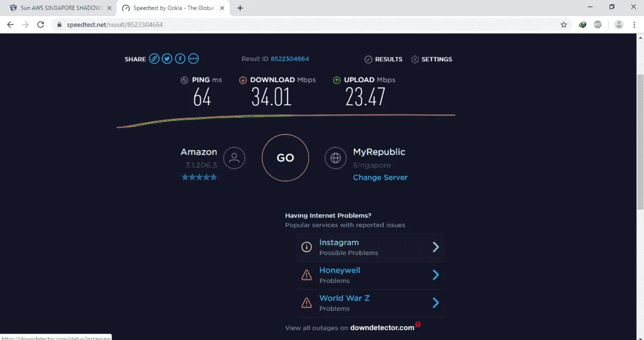Click the Instagram info circle icon
This screenshot has height=340, width=644.
[x=306, y=247]
